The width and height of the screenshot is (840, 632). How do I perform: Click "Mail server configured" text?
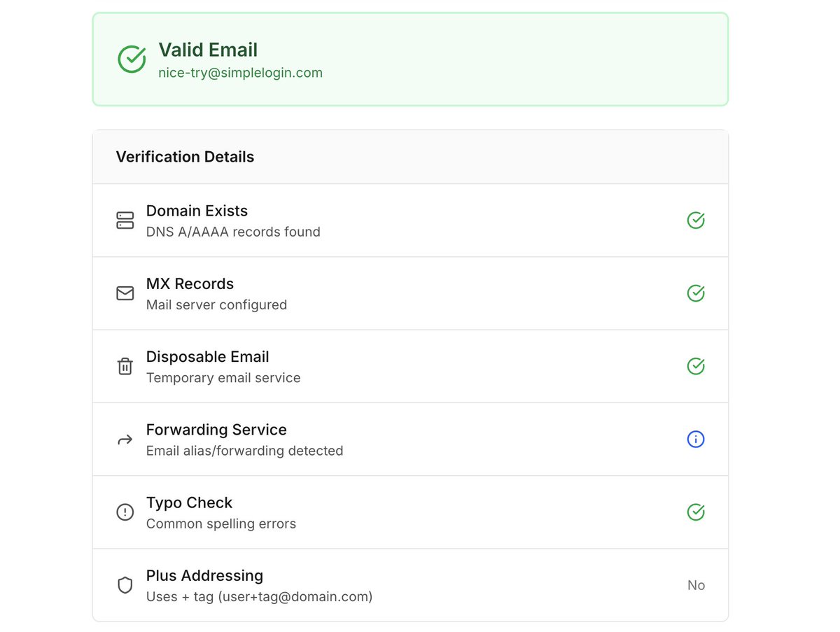[216, 304]
